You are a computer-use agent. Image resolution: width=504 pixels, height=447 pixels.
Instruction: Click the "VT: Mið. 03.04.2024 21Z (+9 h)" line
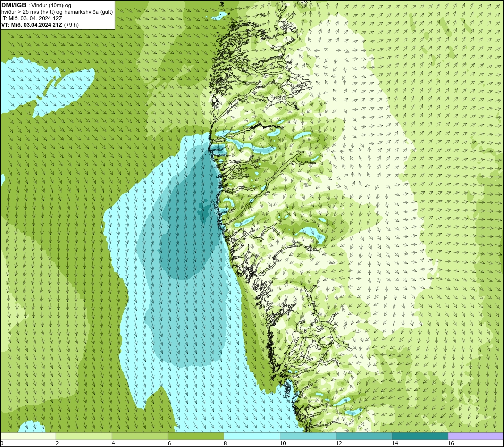coord(39,25)
